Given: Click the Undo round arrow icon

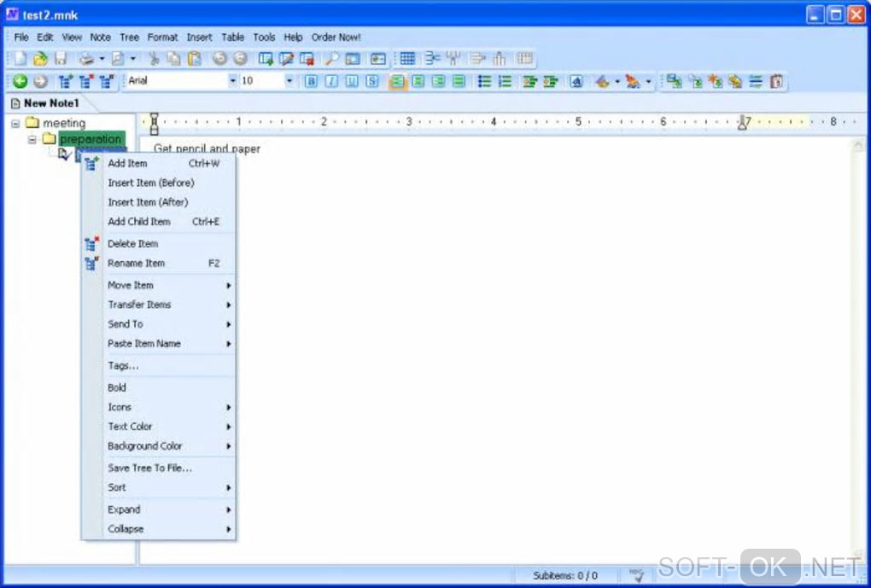Looking at the screenshot, I should [x=219, y=58].
